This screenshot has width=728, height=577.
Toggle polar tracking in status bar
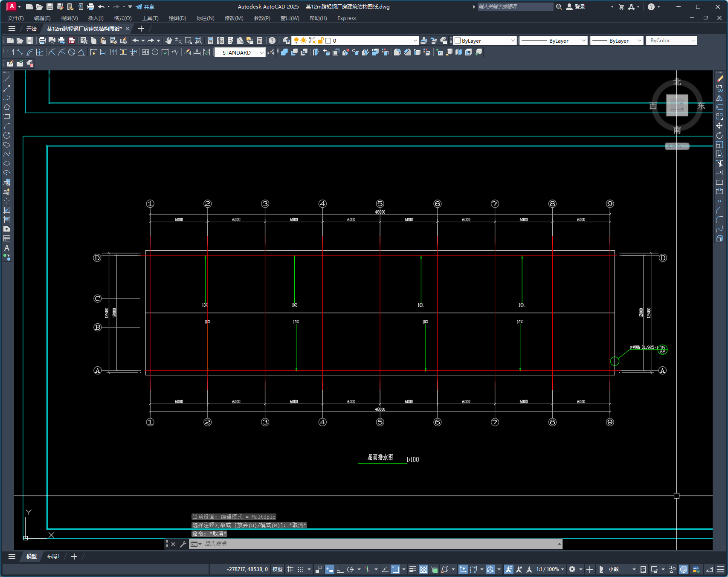click(351, 569)
